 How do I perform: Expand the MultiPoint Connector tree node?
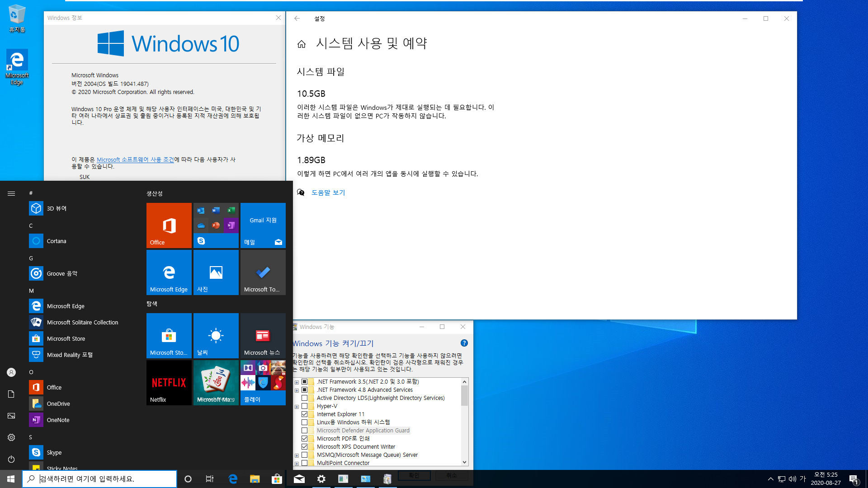(x=297, y=464)
